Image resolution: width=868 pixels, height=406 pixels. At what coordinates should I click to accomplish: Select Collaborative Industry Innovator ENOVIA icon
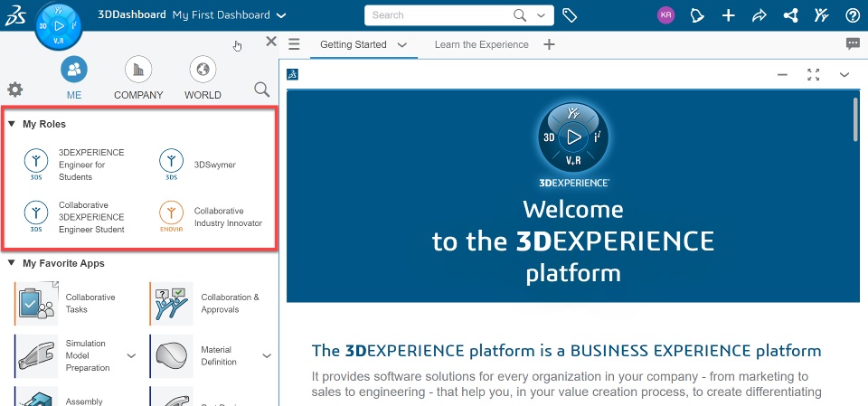point(171,217)
